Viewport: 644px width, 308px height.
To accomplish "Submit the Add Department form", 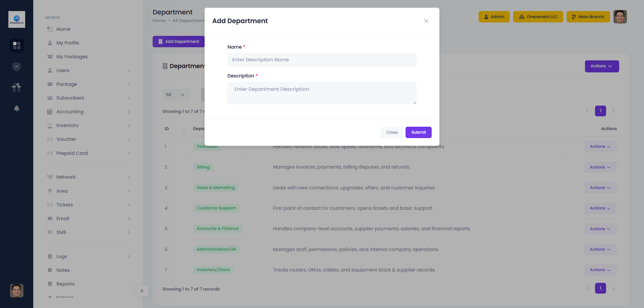I will coord(418,132).
